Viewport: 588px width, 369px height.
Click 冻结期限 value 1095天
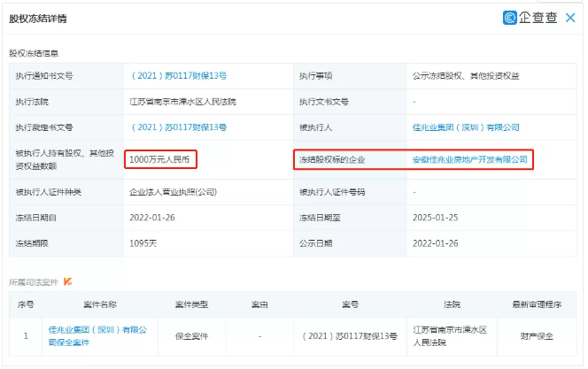(x=143, y=243)
